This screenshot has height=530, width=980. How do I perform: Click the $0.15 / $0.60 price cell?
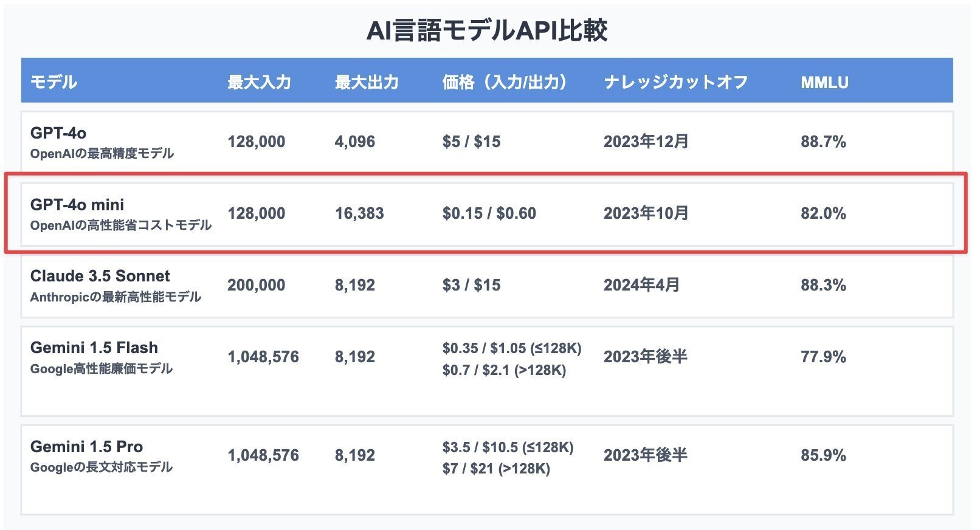click(489, 213)
